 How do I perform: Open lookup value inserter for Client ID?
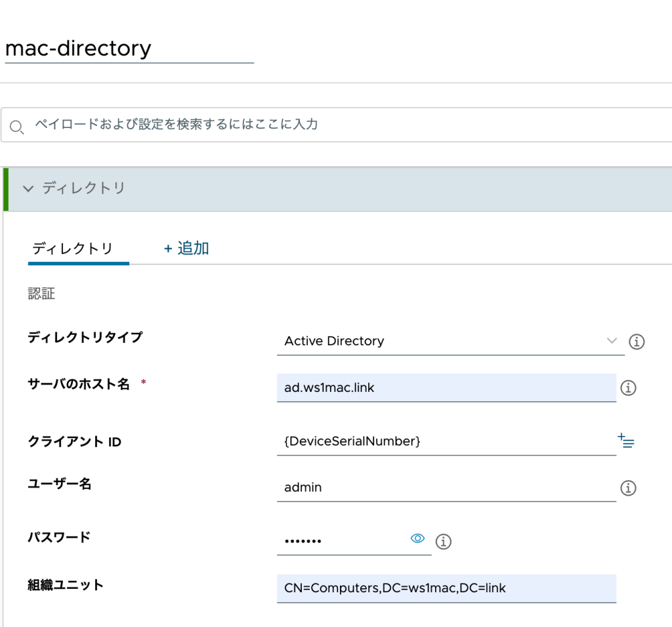click(626, 441)
